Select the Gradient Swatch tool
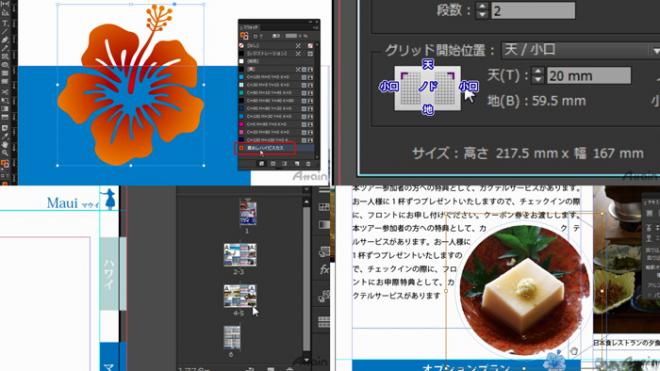Viewport: 660px width, 371px height. [x=5, y=109]
